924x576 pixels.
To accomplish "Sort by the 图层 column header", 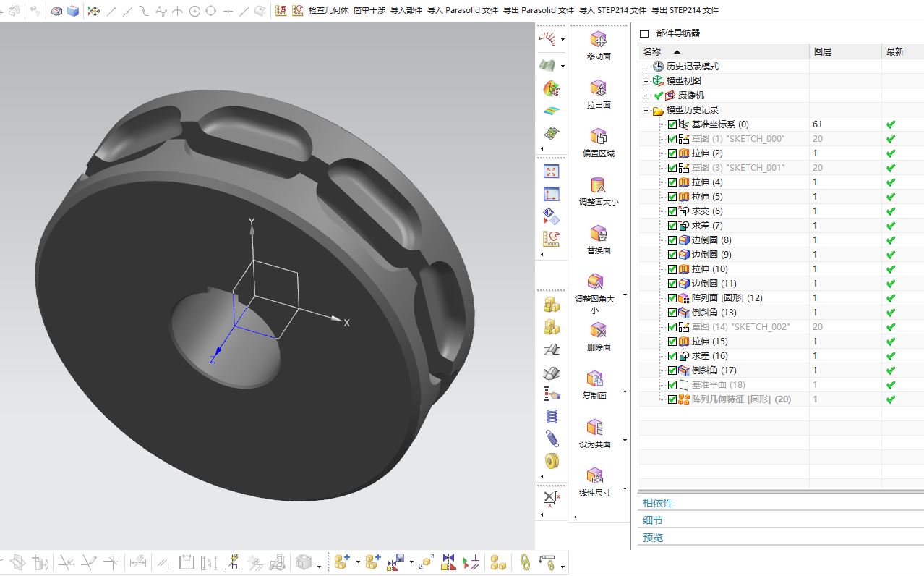I will tap(845, 51).
